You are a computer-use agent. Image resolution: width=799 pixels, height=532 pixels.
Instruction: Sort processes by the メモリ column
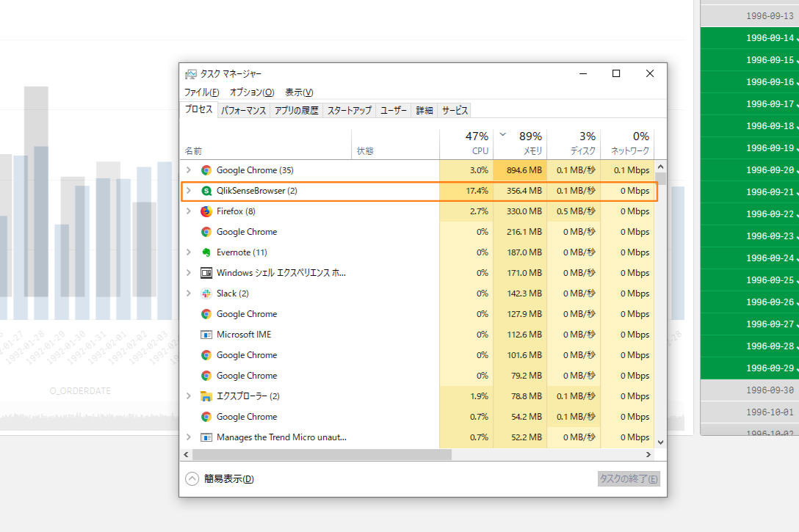click(520, 144)
